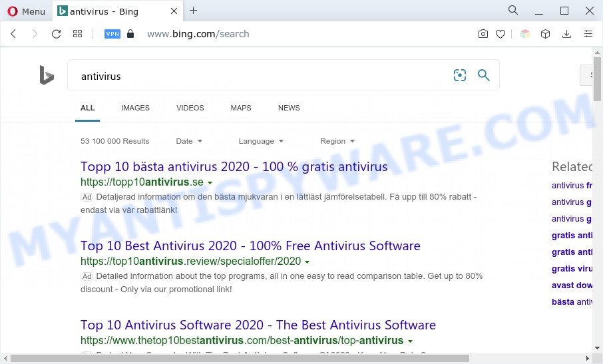Open the colorful cube extension icon
603x364 pixels.
525,34
